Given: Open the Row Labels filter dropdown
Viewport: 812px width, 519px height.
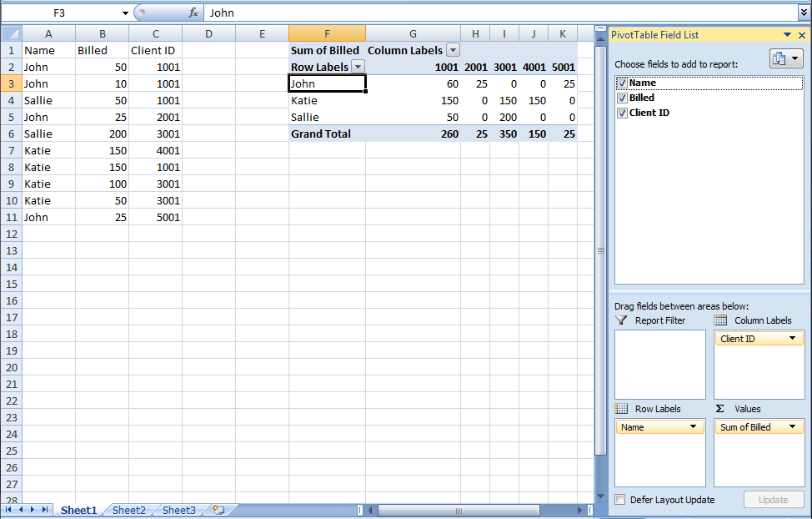Looking at the screenshot, I should (358, 67).
